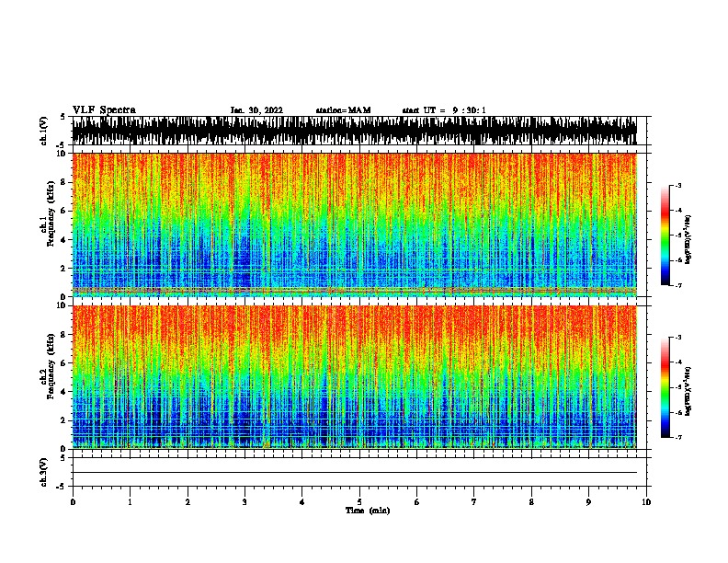Select the 'Time (min)' axis label
Viewport: 728px width, 563px height.
[x=368, y=511]
